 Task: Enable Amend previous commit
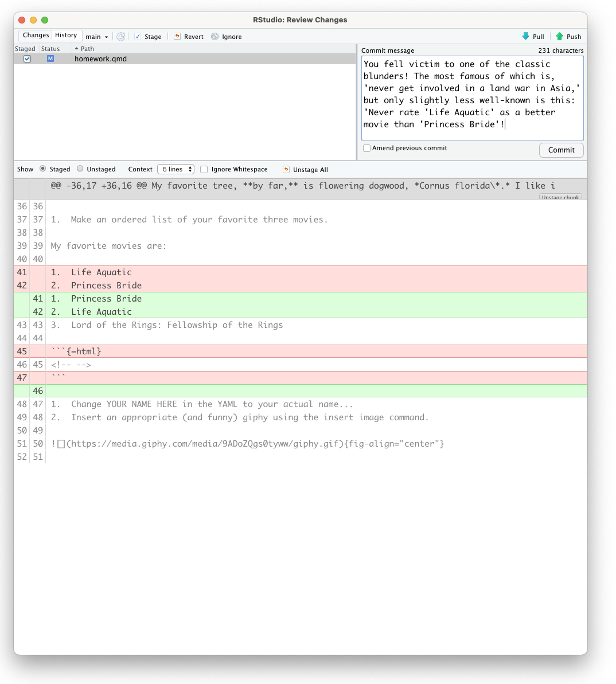tap(367, 148)
